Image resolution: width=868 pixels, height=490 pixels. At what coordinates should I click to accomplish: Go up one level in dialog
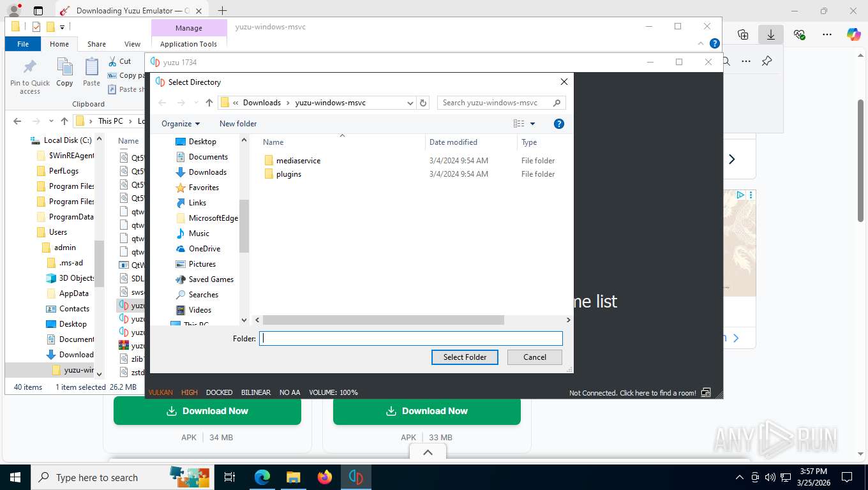(209, 103)
